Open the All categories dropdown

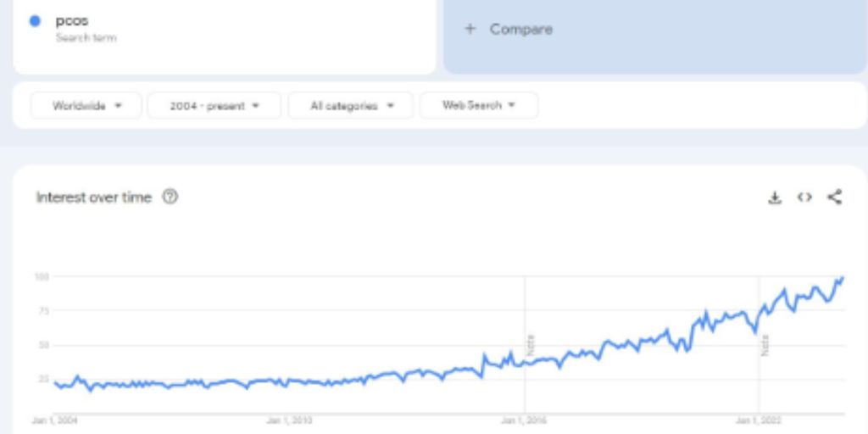coord(351,106)
